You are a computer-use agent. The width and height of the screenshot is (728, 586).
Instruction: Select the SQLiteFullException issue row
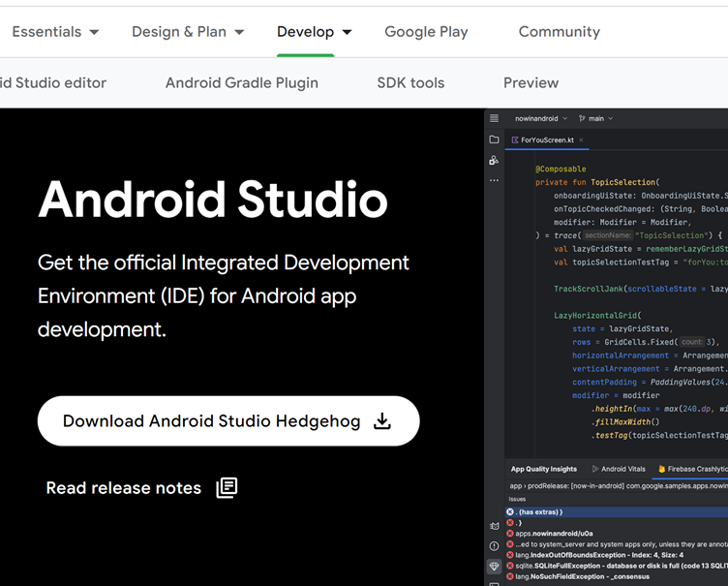[617, 566]
